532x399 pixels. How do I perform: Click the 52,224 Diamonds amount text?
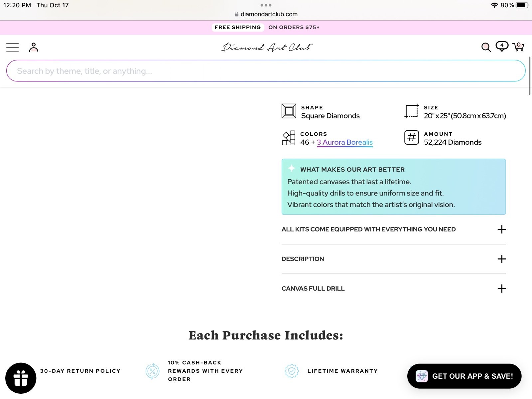pyautogui.click(x=453, y=142)
